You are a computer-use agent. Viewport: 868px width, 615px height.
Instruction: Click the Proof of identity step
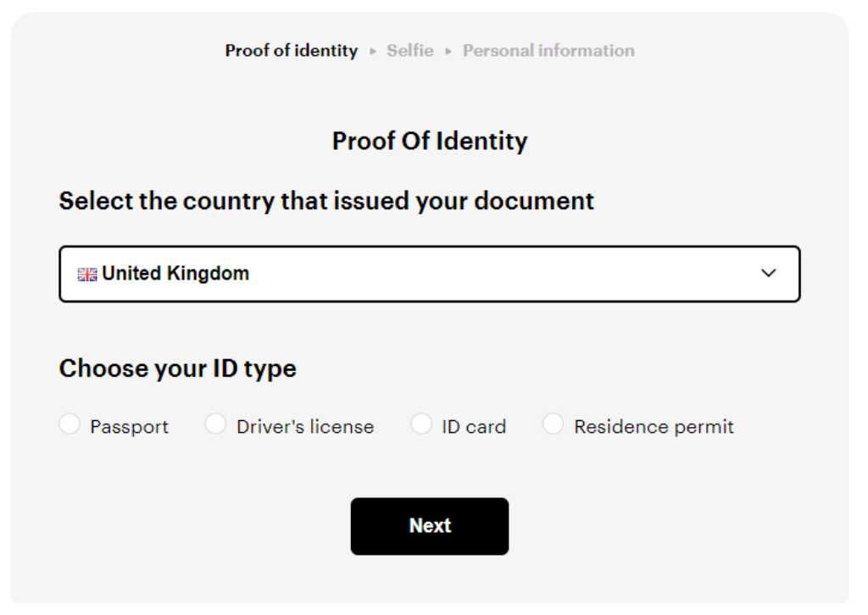coord(291,51)
